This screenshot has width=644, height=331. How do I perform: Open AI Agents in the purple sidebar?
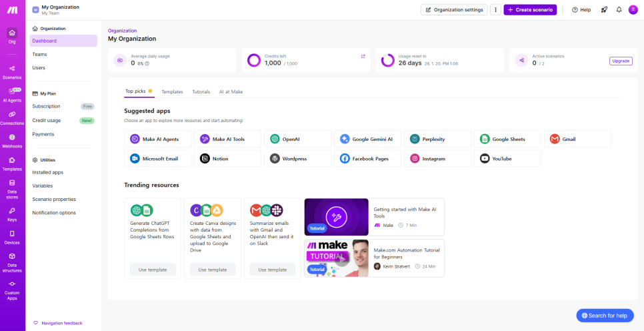12,95
